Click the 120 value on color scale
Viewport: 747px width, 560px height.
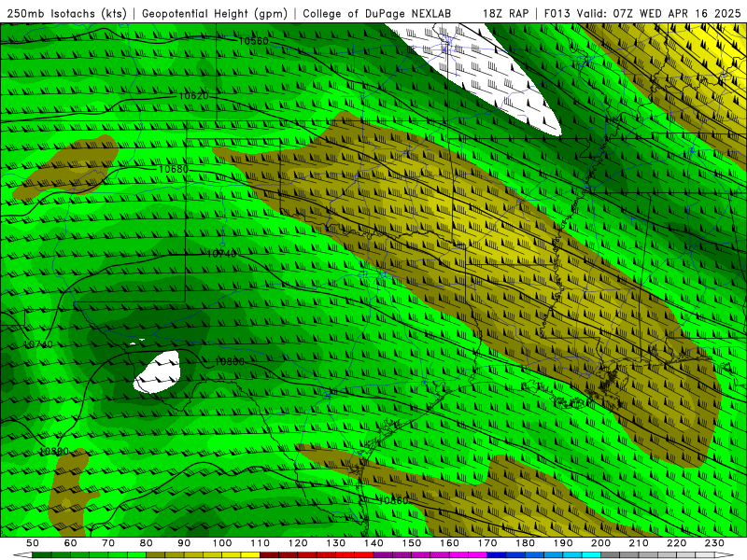298,543
